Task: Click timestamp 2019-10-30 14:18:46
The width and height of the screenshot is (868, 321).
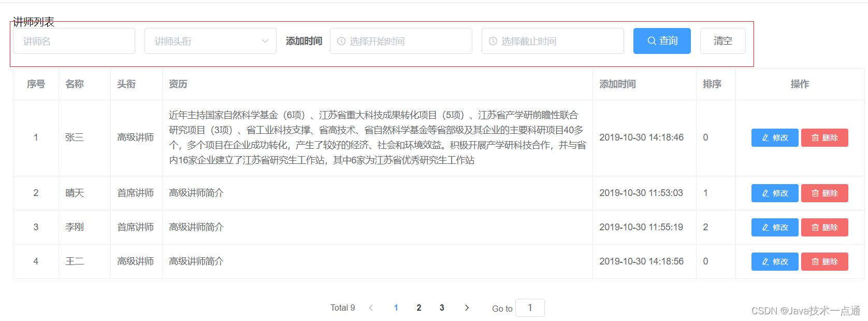Action: 641,137
